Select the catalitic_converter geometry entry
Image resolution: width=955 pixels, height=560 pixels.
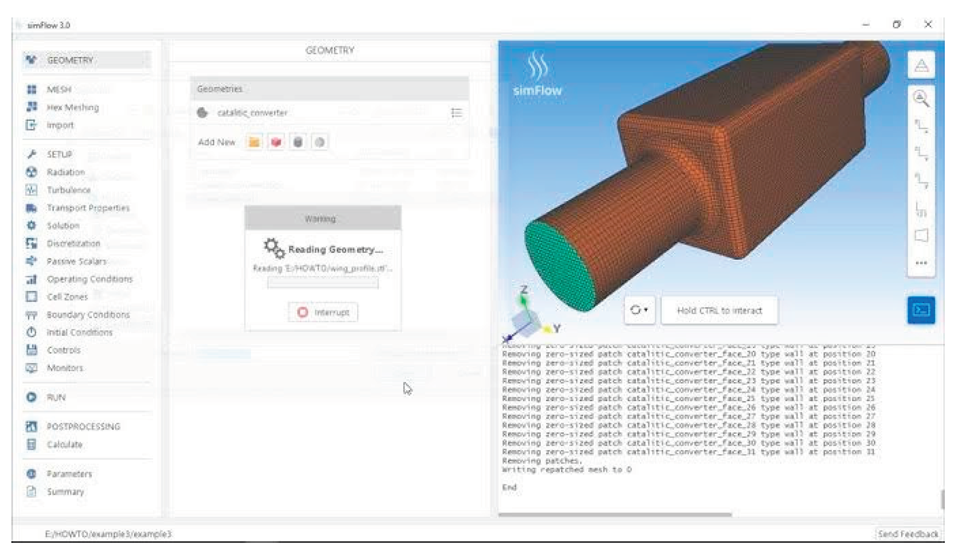[x=252, y=113]
